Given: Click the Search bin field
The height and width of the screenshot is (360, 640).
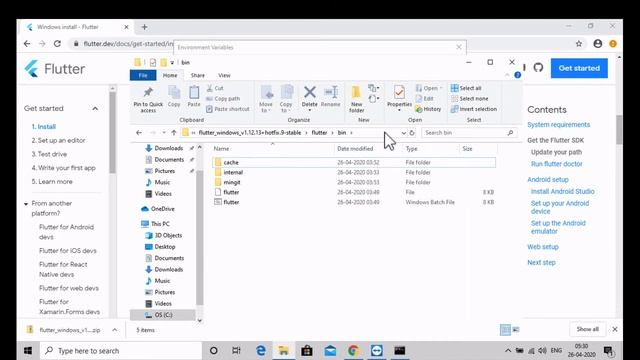Looking at the screenshot, I should (469, 133).
